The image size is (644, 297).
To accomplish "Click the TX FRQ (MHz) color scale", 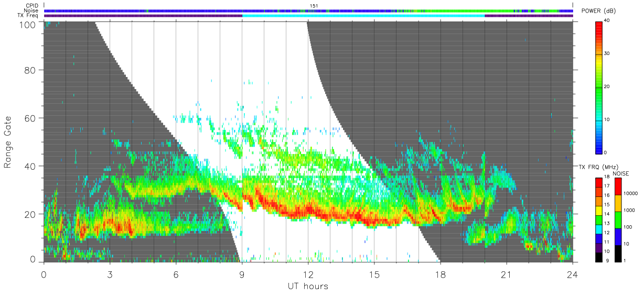I will (599, 220).
